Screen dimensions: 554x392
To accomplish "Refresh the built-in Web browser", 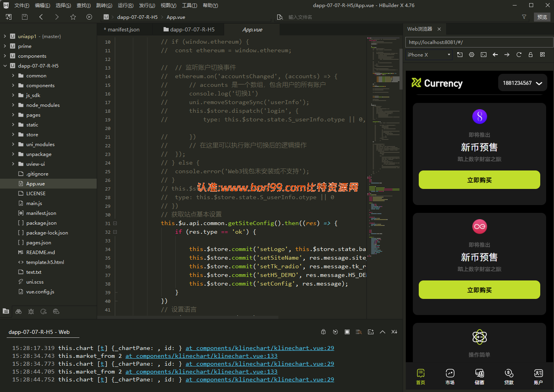I will [519, 55].
